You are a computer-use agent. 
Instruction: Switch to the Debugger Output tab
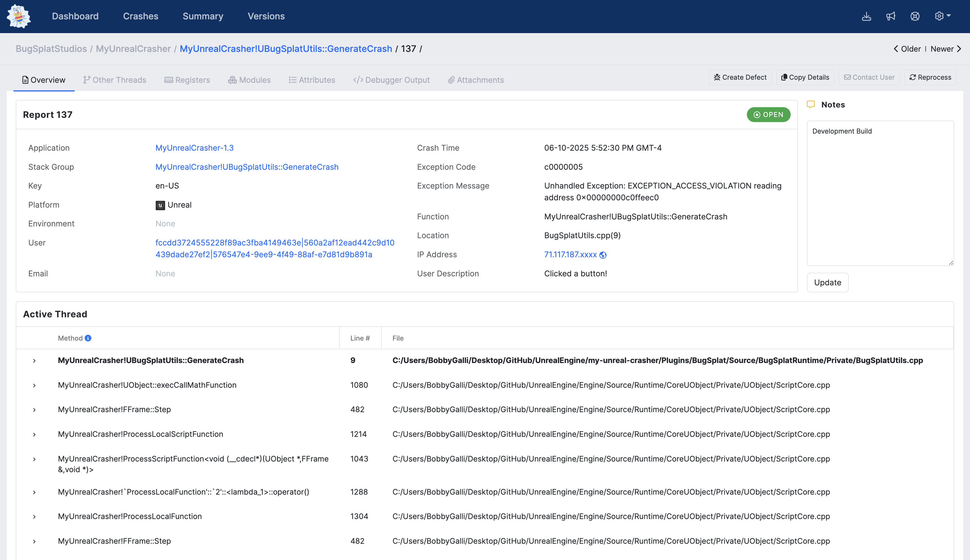(391, 80)
